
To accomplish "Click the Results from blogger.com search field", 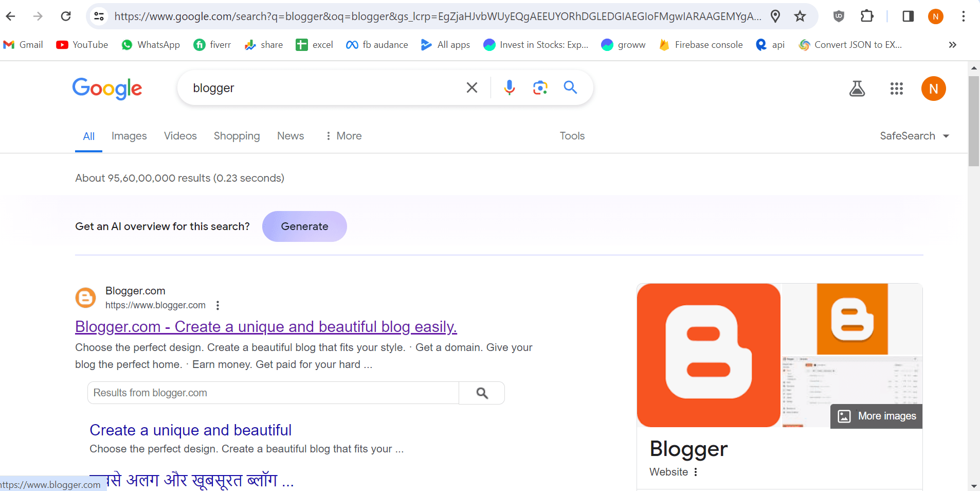I will (x=273, y=393).
